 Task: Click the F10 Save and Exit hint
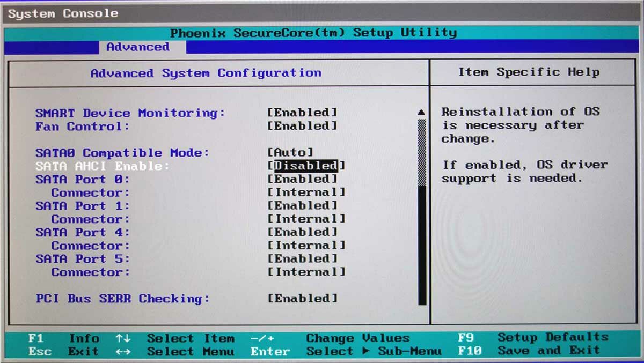pos(529,351)
